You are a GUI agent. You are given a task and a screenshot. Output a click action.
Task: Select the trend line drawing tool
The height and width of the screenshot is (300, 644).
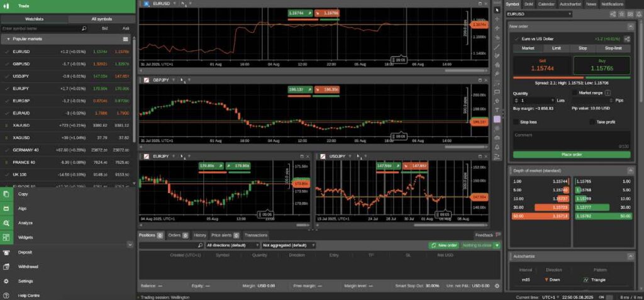pyautogui.click(x=497, y=47)
